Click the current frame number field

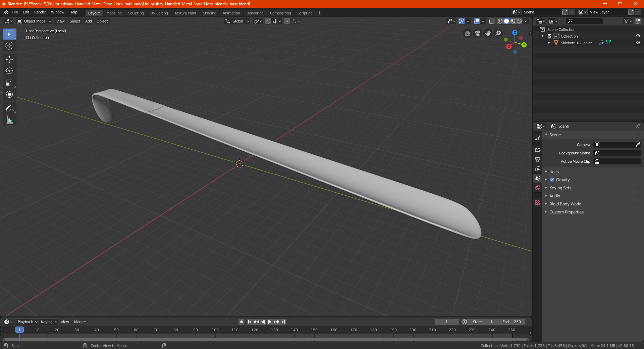click(446, 322)
